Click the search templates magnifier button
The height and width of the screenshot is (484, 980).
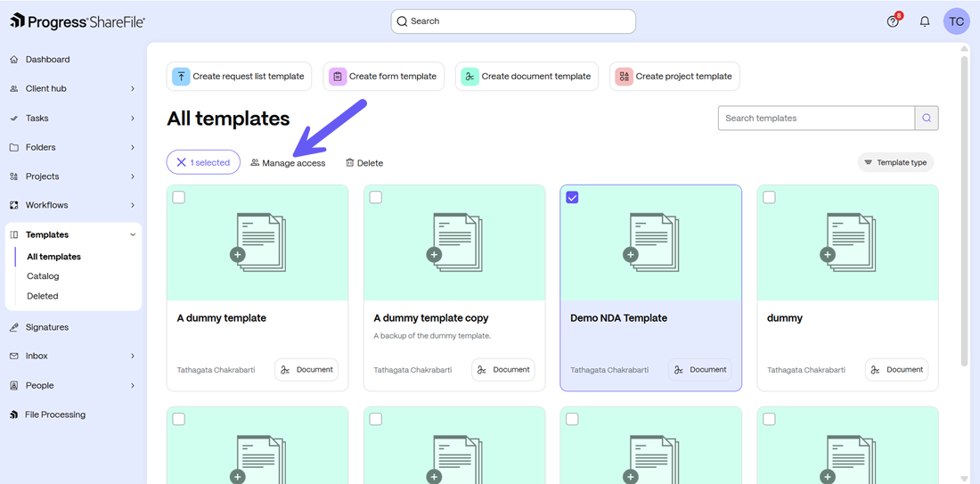[927, 119]
